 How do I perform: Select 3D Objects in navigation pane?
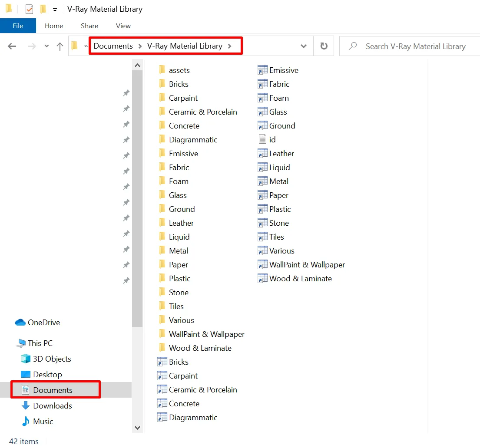point(52,359)
